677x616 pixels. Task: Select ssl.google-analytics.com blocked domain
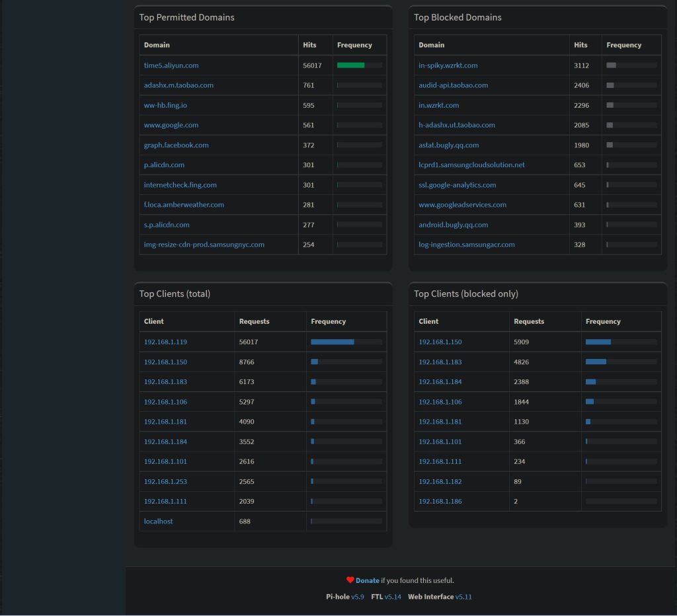click(x=457, y=185)
